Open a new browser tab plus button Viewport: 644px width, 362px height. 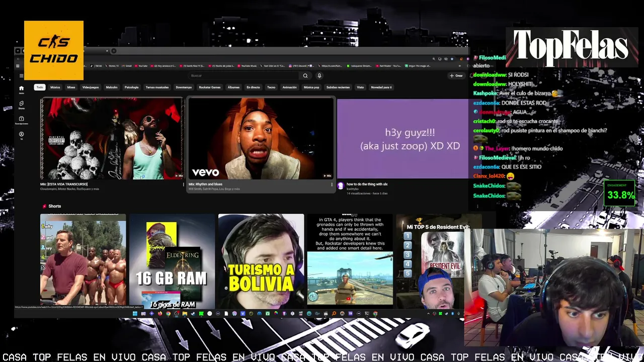(x=114, y=51)
